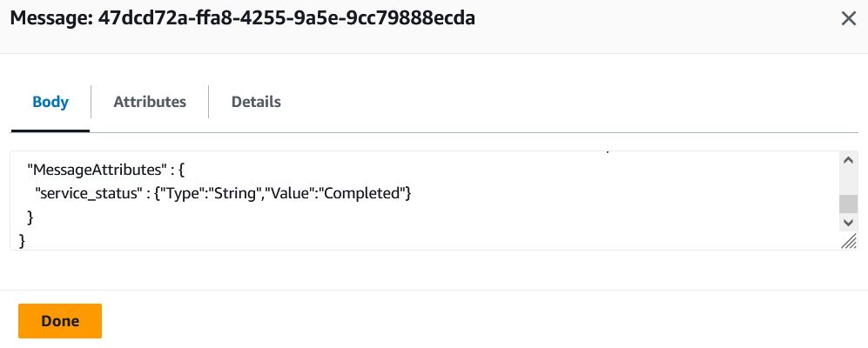
Task: Click the text area resize grip icon
Action: [x=849, y=241]
